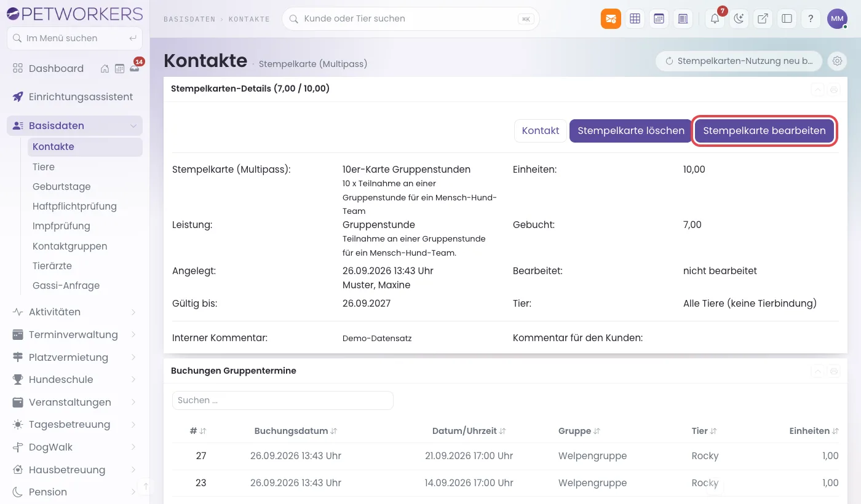
Task: Collapse the Buchungen Gruppentermine panel with its chevron
Action: point(818,371)
